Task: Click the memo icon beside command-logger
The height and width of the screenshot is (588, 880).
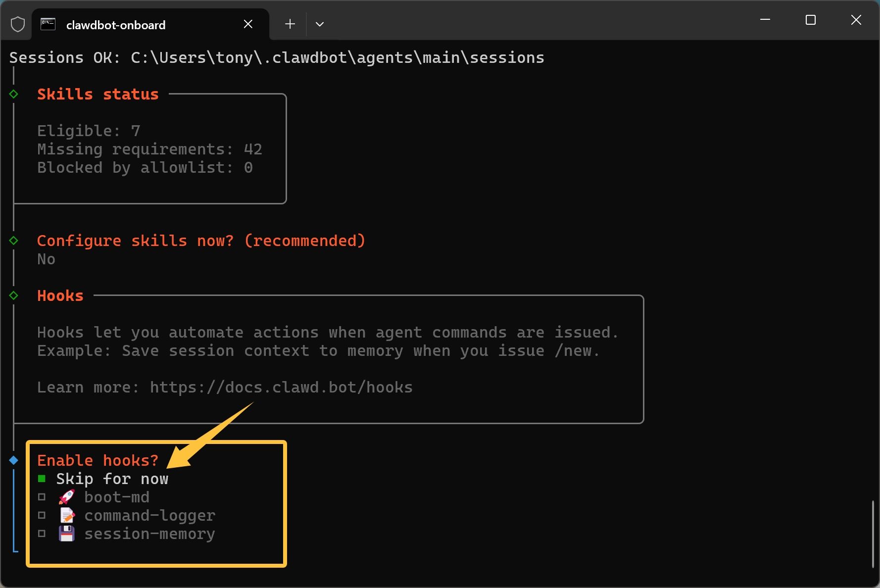Action: pyautogui.click(x=67, y=515)
